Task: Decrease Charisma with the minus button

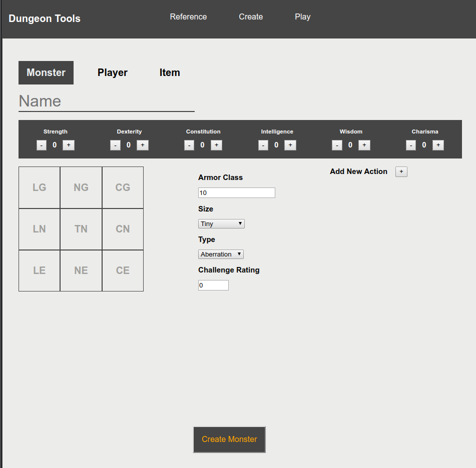Action: 411,145
